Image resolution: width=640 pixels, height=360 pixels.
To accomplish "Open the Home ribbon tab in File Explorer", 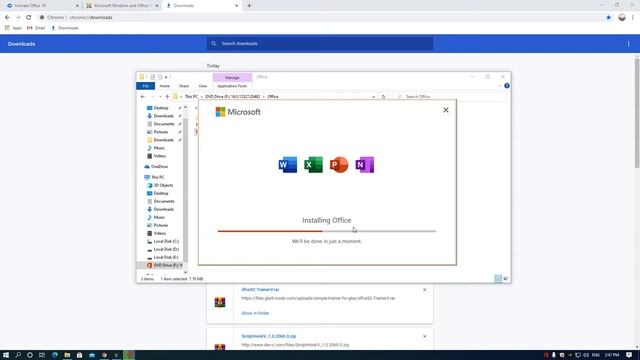I will pos(164,86).
